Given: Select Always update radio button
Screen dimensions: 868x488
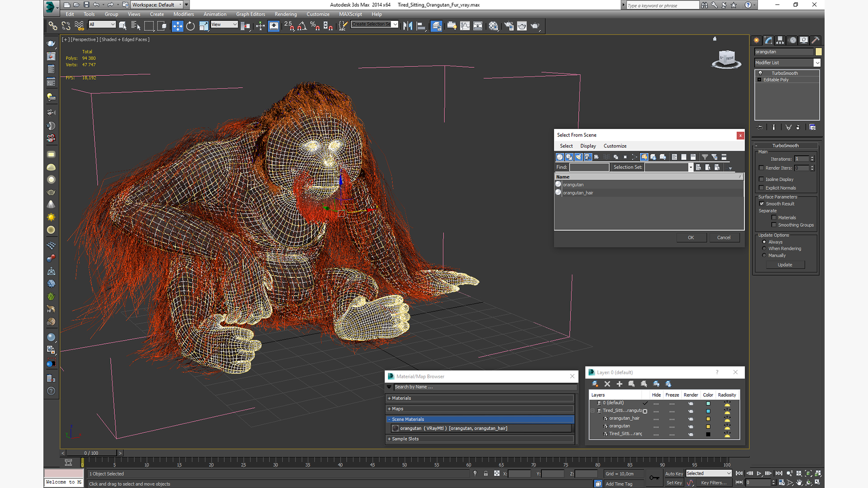Looking at the screenshot, I should point(764,242).
